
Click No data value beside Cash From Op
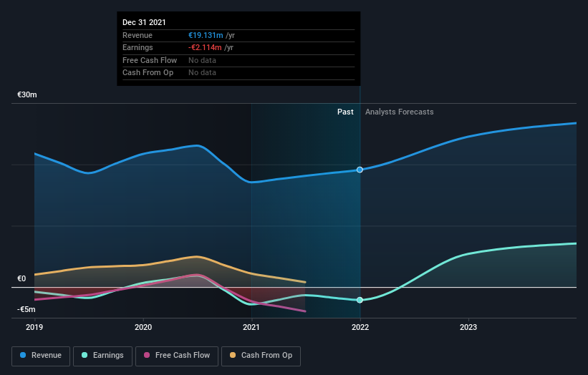pos(202,73)
